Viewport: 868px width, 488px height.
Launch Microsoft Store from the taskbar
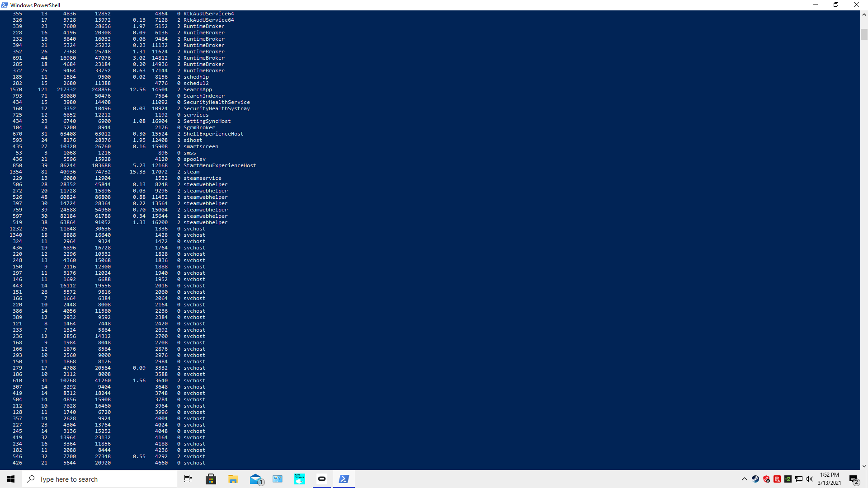point(211,479)
